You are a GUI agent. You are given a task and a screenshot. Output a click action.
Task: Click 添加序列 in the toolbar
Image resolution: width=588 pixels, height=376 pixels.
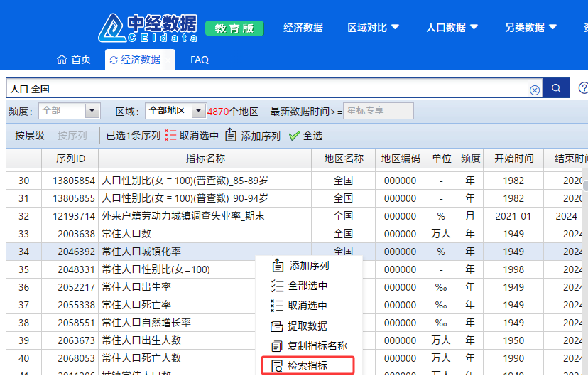253,136
